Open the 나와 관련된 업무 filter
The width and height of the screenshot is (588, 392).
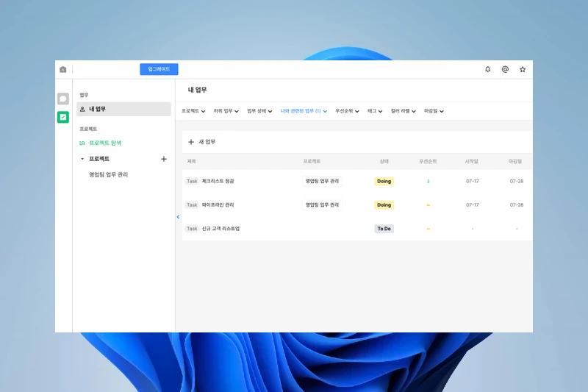pos(304,111)
